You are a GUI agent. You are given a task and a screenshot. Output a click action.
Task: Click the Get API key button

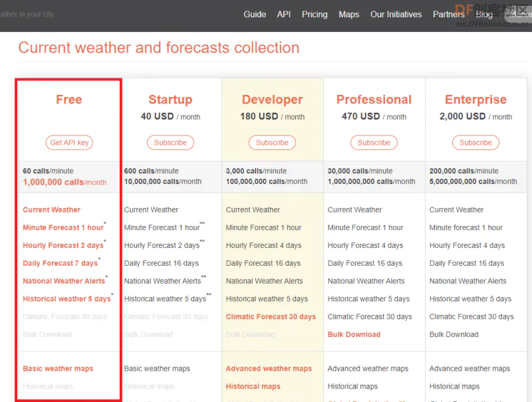click(69, 143)
